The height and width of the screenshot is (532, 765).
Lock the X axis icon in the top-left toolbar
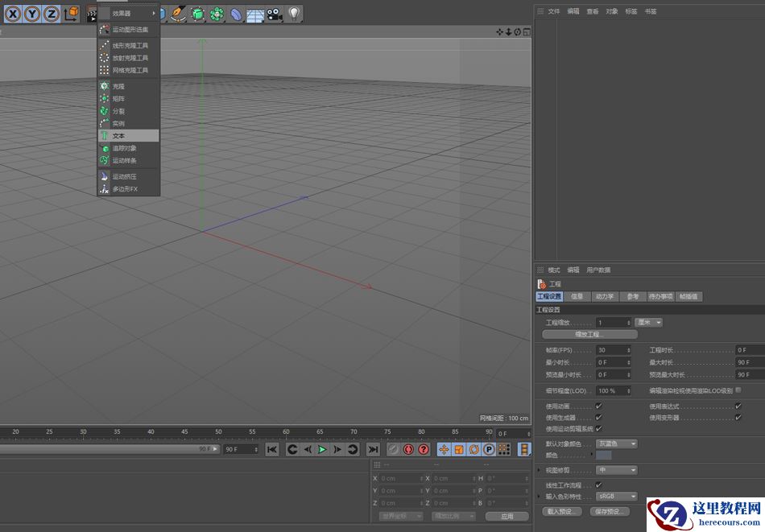click(11, 12)
